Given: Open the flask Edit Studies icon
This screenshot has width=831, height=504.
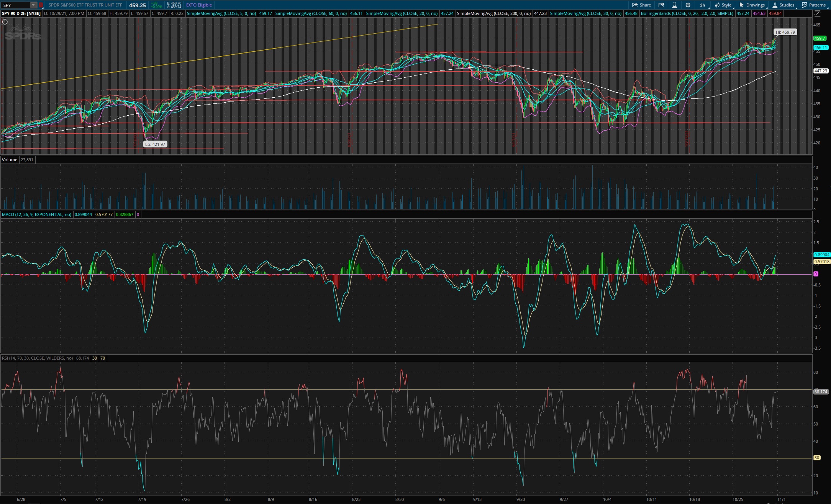Looking at the screenshot, I should coord(674,5).
